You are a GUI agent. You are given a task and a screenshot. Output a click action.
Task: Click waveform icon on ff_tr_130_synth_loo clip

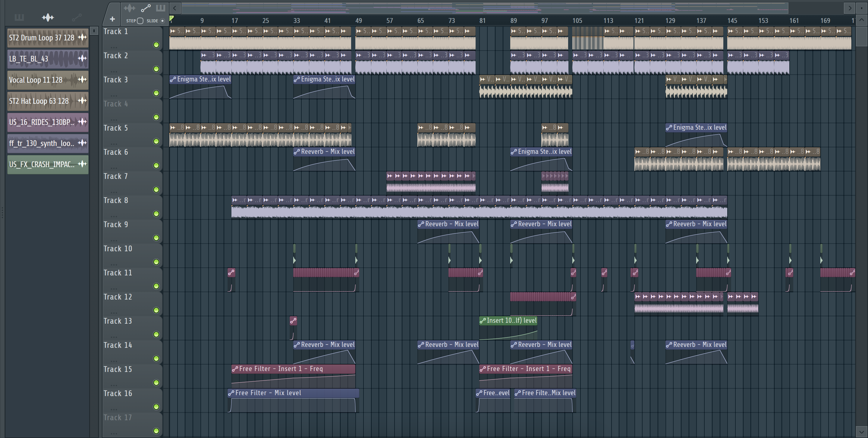click(82, 143)
